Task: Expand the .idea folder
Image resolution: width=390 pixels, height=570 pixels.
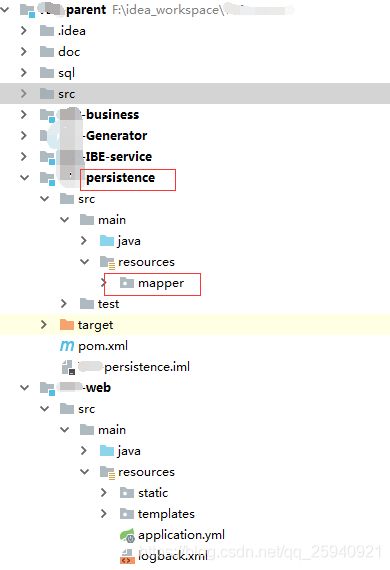Action: tap(24, 31)
